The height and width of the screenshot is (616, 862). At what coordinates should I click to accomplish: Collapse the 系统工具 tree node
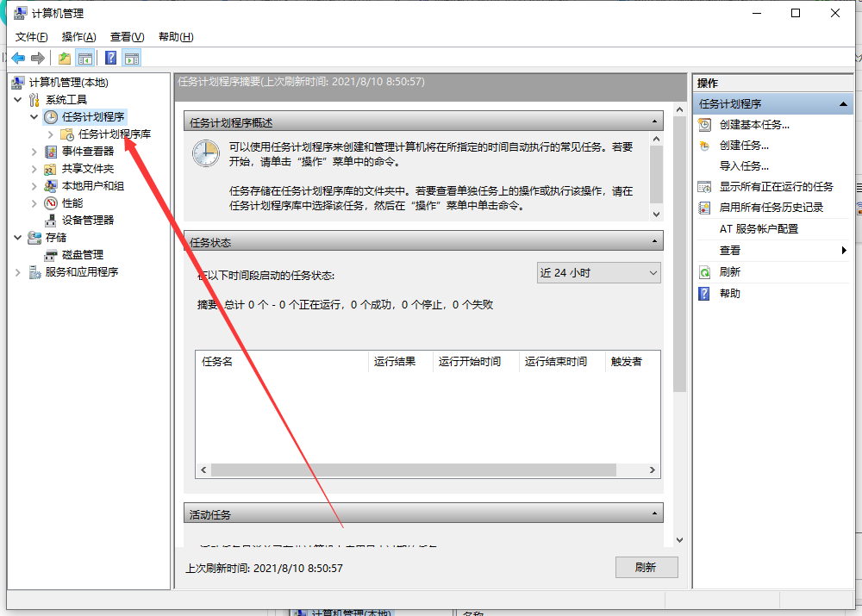click(17, 99)
